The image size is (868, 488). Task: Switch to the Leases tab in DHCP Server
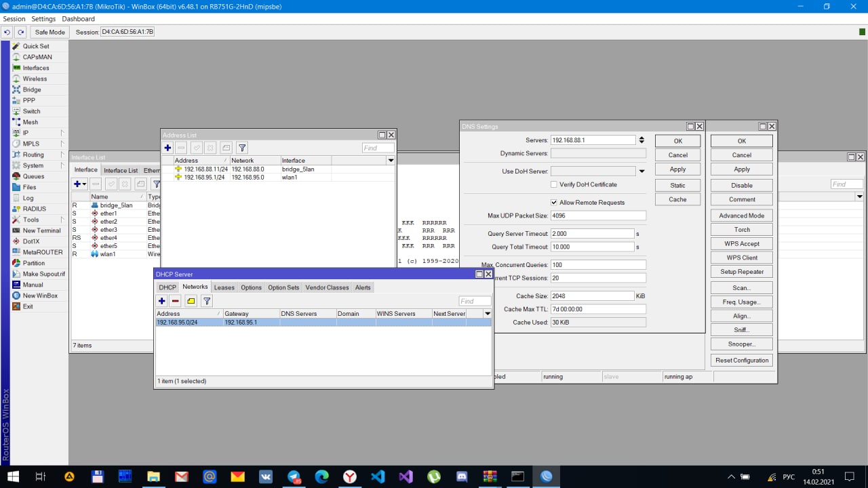(x=224, y=287)
